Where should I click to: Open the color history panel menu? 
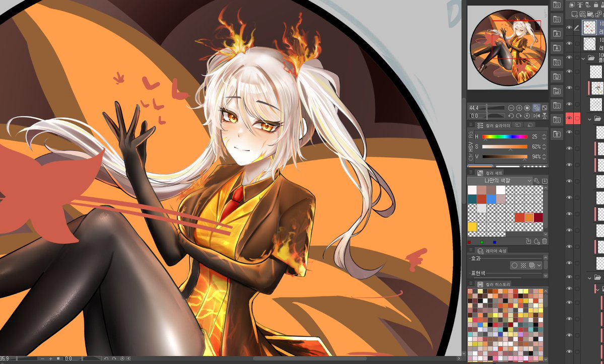coord(471,284)
